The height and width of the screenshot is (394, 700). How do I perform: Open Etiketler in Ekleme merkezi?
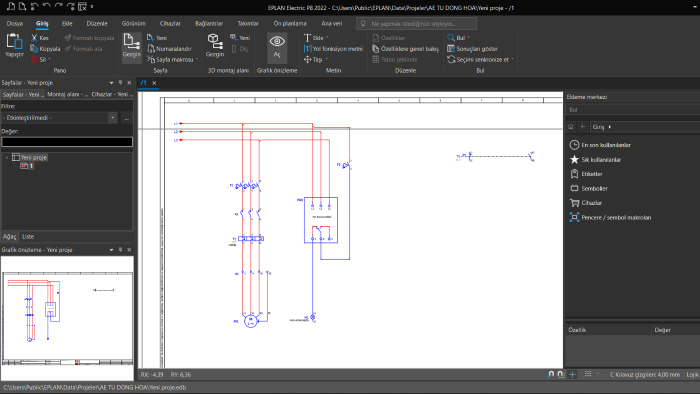pyautogui.click(x=586, y=174)
